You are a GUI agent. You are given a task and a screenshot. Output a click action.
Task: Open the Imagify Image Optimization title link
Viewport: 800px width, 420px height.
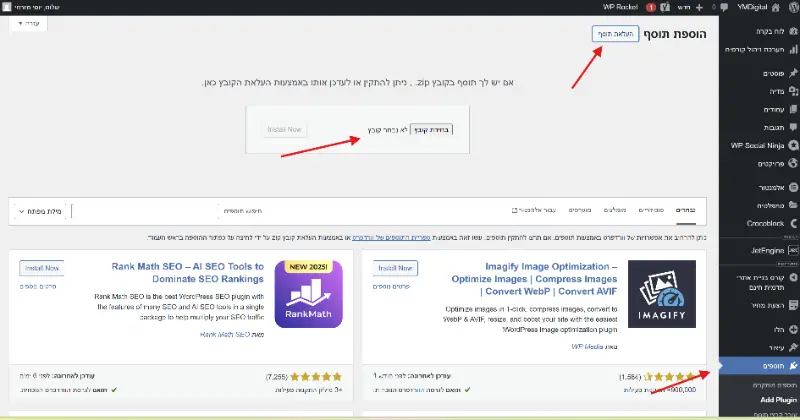click(x=534, y=279)
